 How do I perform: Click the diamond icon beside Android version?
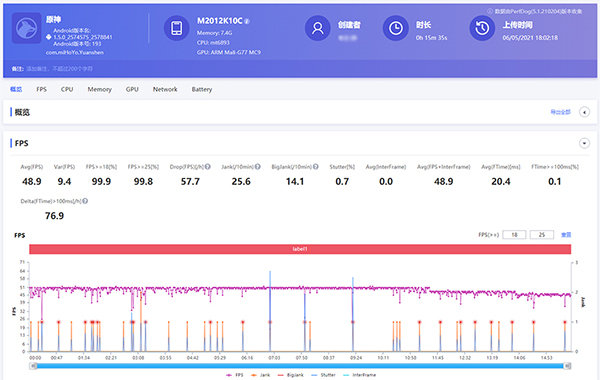tap(49, 37)
